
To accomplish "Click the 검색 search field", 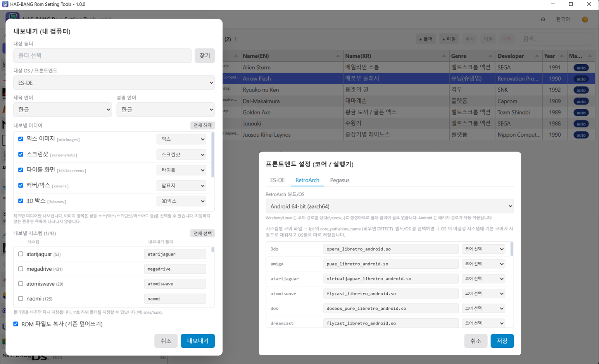I will (555, 39).
